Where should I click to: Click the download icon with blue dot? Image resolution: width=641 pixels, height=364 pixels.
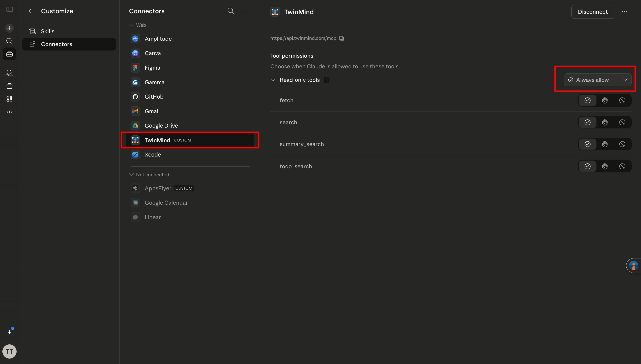[10, 332]
